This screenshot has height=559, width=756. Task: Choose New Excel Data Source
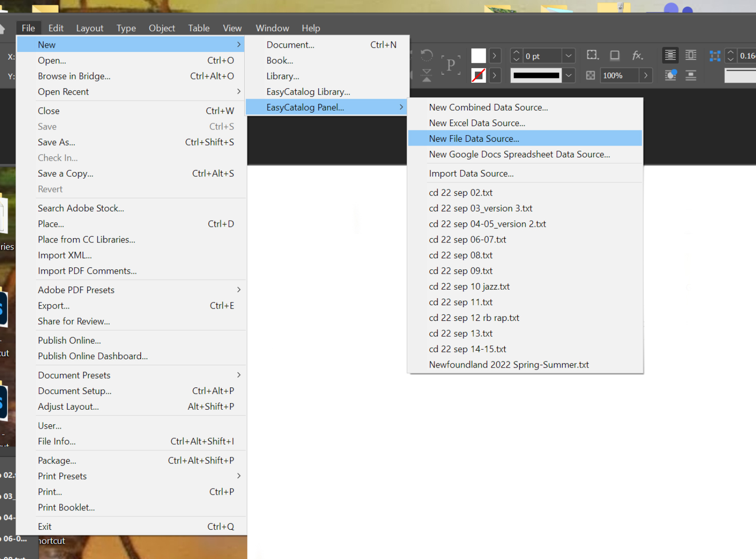[525, 123]
